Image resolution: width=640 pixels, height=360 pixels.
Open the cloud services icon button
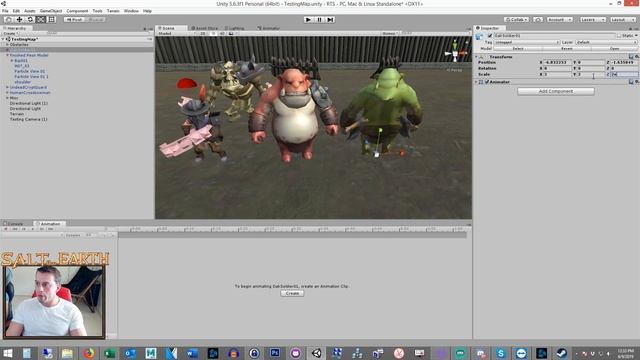click(x=538, y=20)
